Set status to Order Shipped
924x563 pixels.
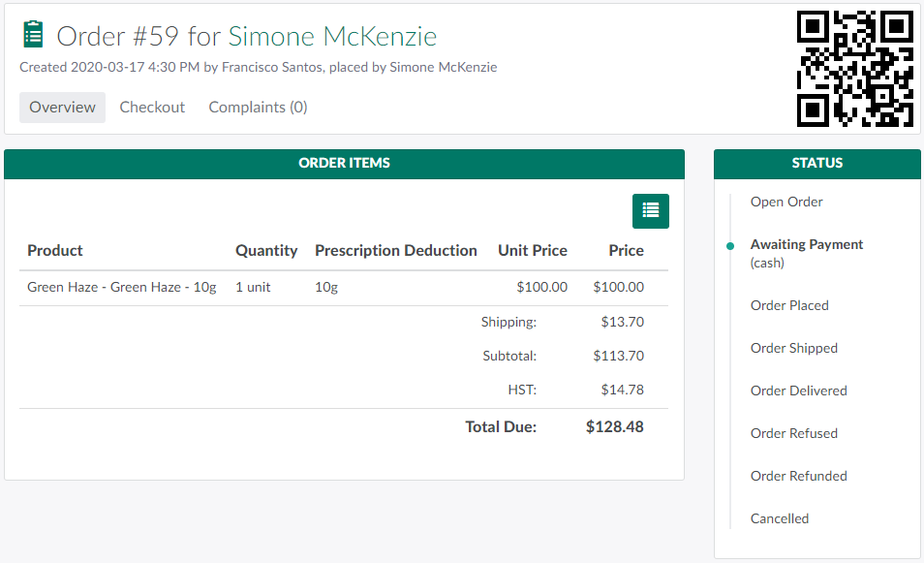793,348
